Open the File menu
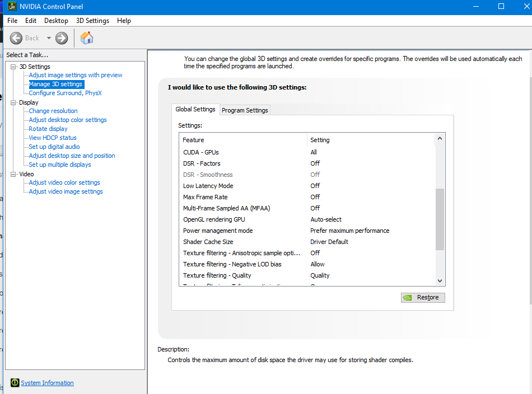Screen dimensions: 532x394 pos(12,21)
